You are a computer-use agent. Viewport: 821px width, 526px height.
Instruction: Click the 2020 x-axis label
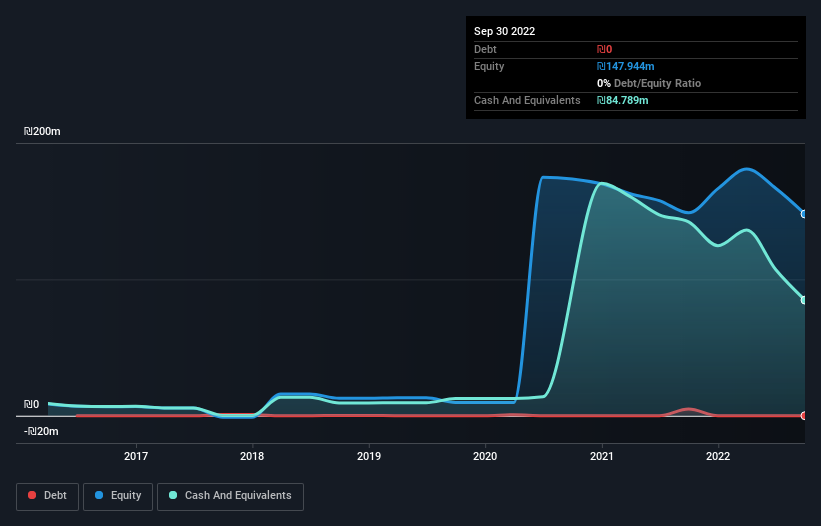coord(485,456)
